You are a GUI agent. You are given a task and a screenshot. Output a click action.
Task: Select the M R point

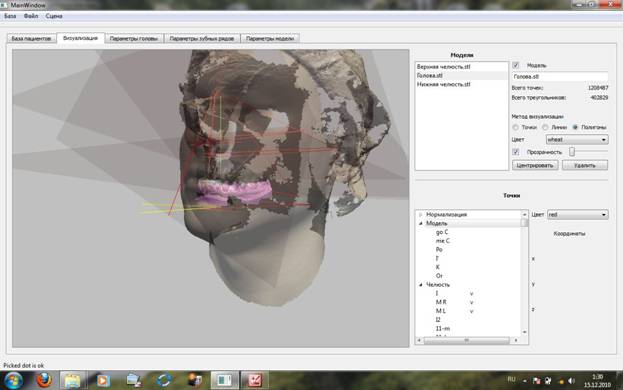(x=441, y=302)
